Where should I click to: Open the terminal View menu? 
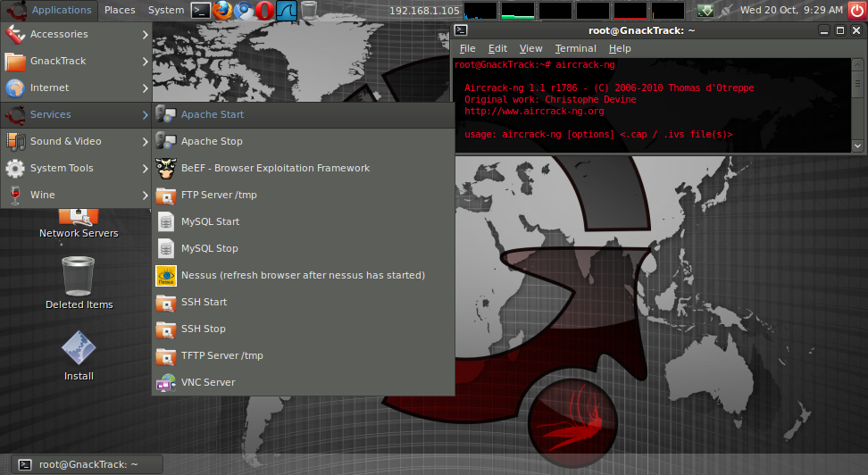[530, 49]
